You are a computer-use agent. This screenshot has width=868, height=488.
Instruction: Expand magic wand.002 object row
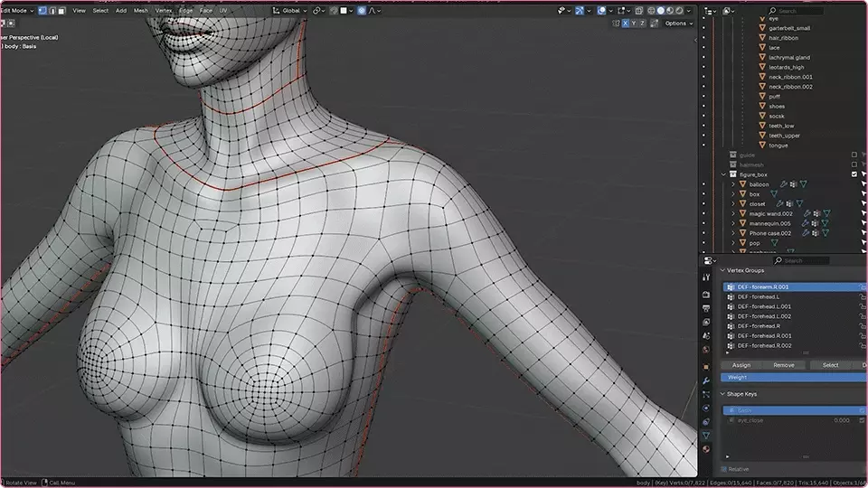click(733, 213)
